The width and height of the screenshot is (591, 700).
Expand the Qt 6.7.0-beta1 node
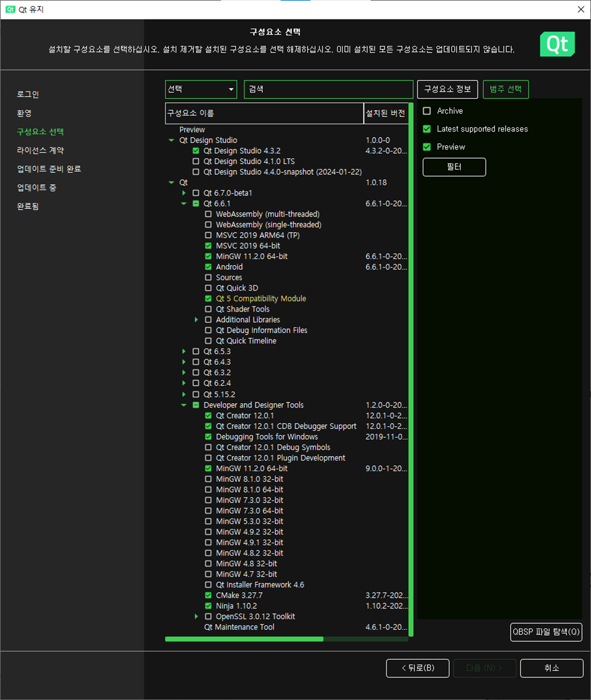[x=184, y=193]
